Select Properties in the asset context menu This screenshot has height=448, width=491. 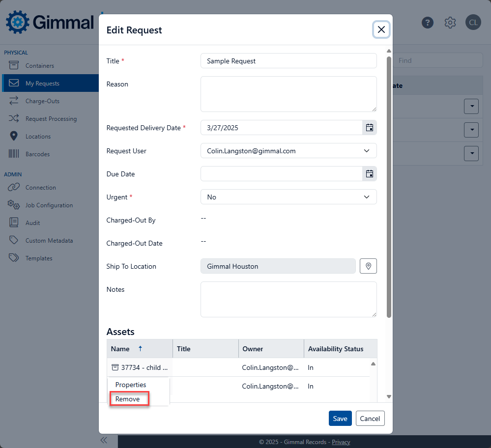pos(131,385)
